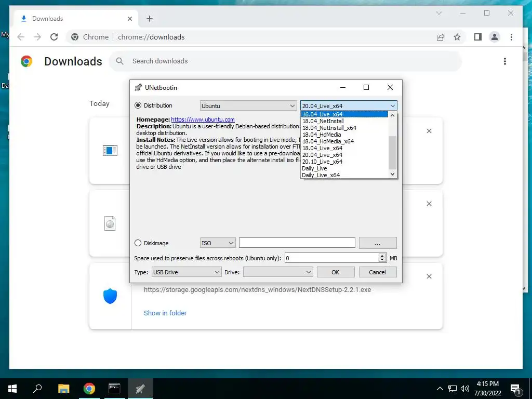Click the UNetbootin title bar icon
The image size is (532, 399).
pyautogui.click(x=138, y=87)
